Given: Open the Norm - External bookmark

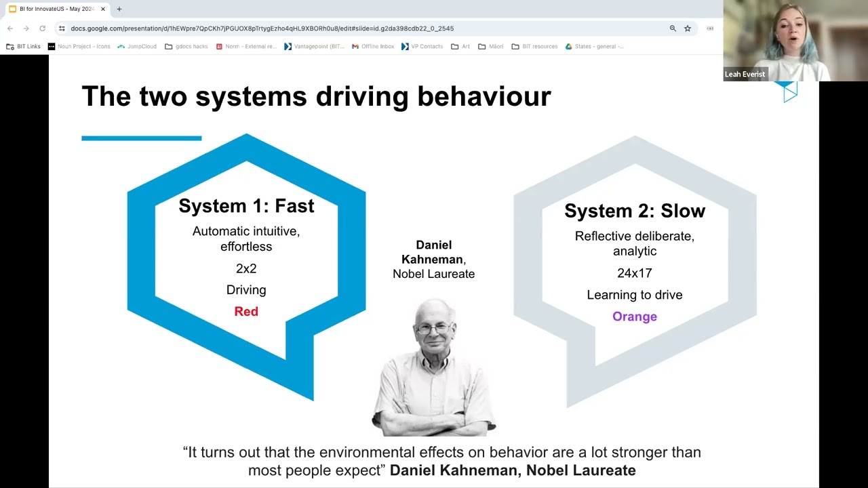Looking at the screenshot, I should [246, 46].
